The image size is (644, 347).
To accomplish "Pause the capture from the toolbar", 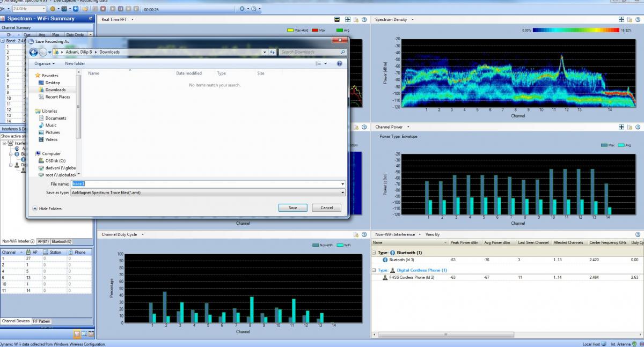I will pyautogui.click(x=121, y=9).
